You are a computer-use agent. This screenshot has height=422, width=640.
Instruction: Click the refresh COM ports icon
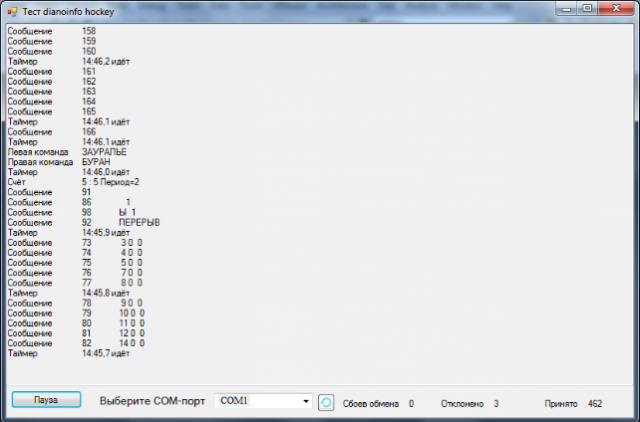click(326, 402)
